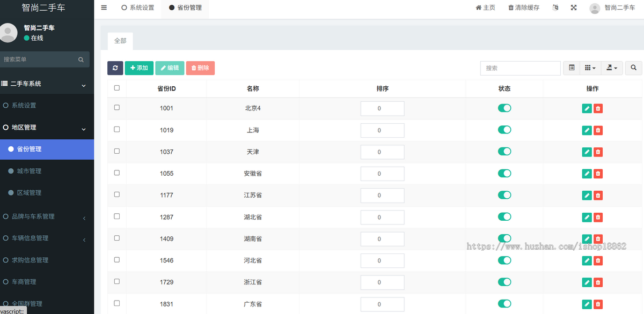Switch to the 系统设置 tab
The height and width of the screenshot is (314, 644).
click(x=138, y=8)
